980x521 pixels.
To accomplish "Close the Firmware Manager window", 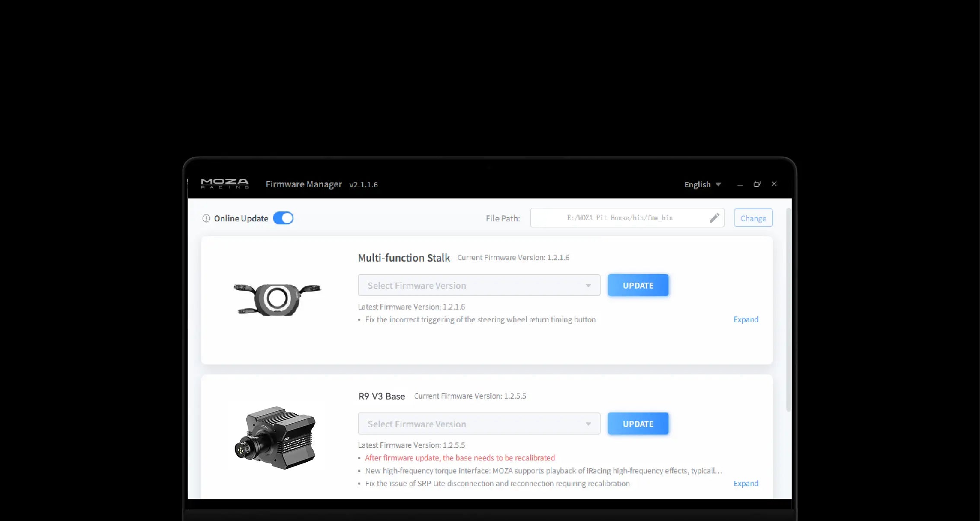I will click(774, 184).
